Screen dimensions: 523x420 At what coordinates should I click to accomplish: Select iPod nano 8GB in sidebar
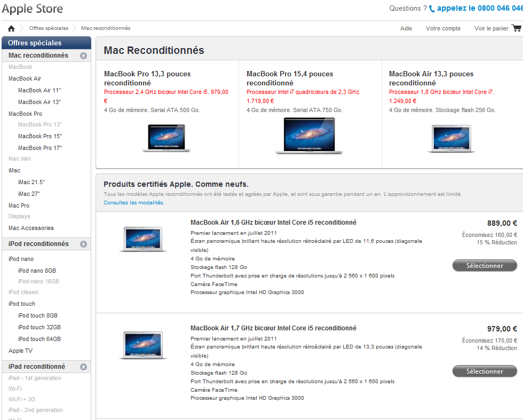[37, 271]
